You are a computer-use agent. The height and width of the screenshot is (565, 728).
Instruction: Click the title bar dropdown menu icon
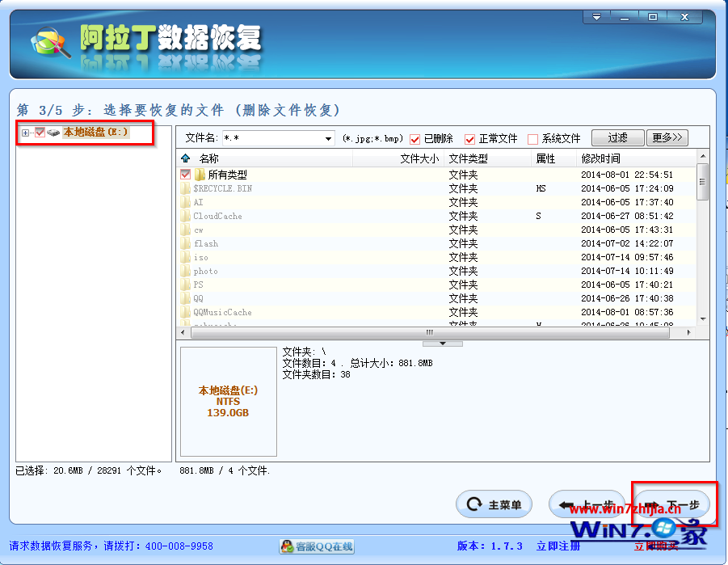point(597,17)
